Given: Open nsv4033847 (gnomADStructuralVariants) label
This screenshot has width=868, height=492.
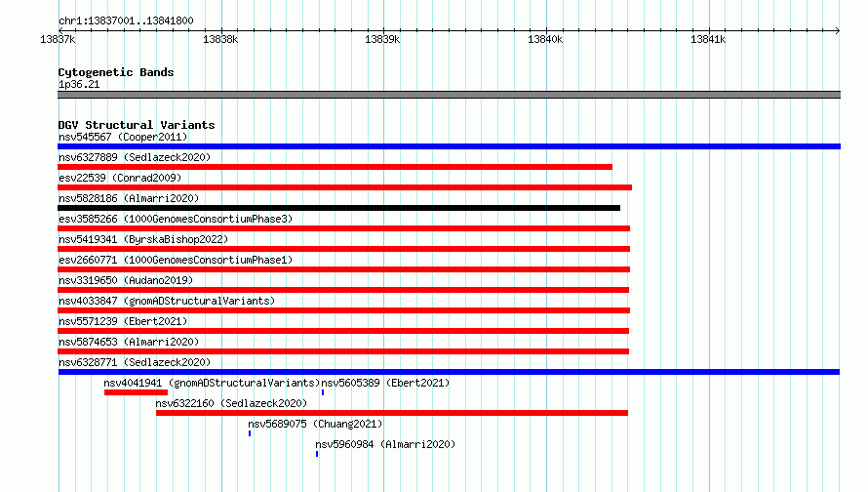Looking at the screenshot, I should coord(167,301).
